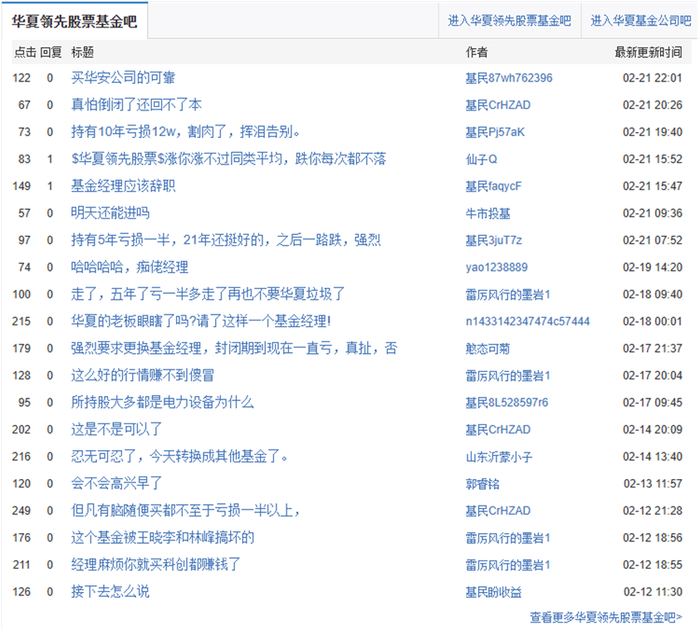Screen dimensions: 700x631
Task: View author profile 基民Pj57aK
Action: click(x=495, y=132)
